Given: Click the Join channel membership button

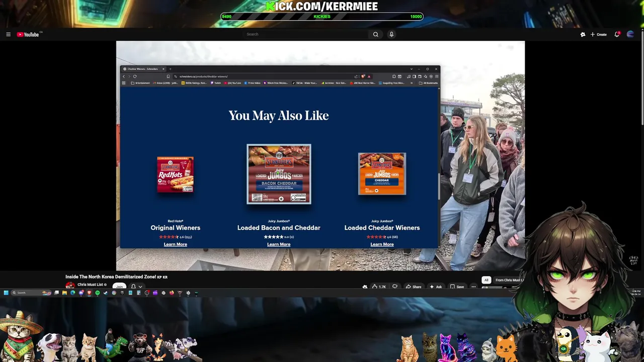Looking at the screenshot, I should (119, 286).
